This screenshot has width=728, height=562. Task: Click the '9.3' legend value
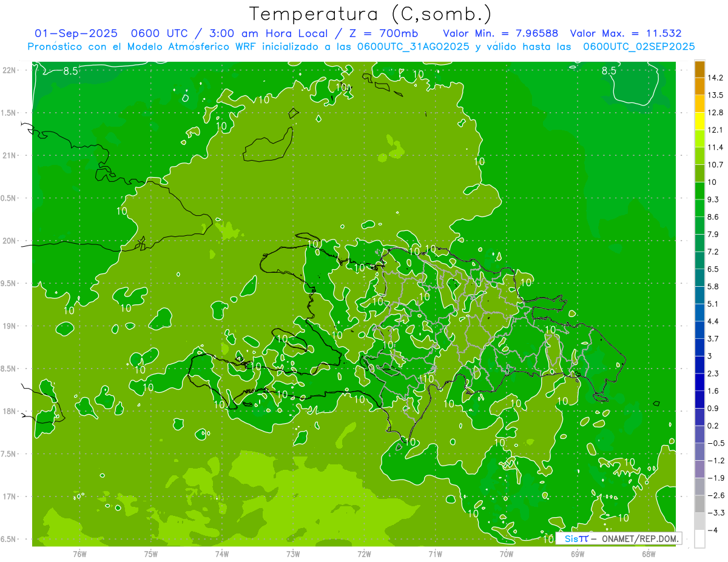pos(713,199)
